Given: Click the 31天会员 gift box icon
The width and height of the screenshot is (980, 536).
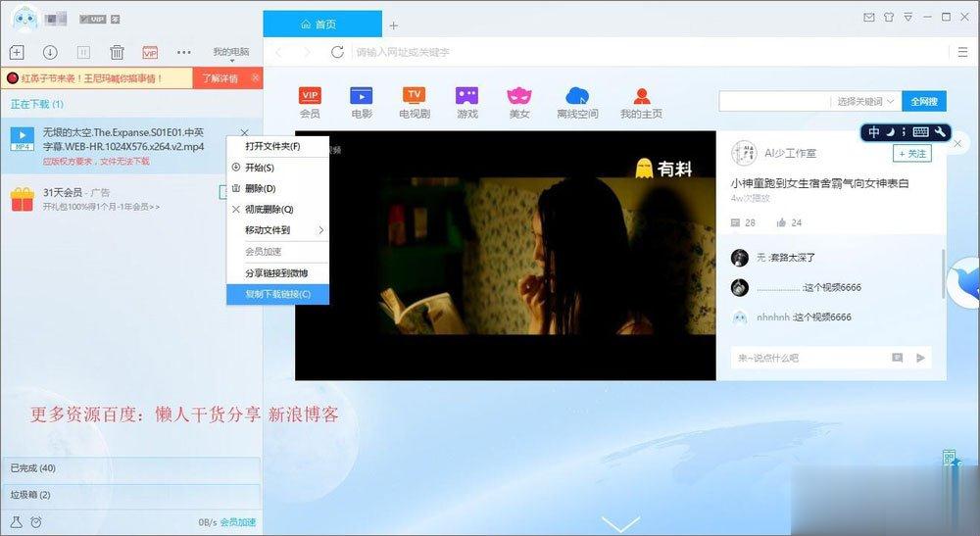Looking at the screenshot, I should point(23,199).
